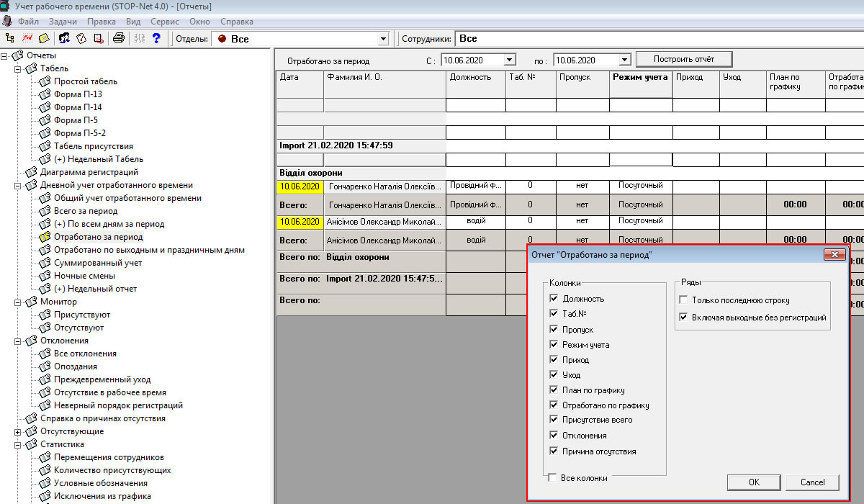Collapse the Монитор tree node

(18, 302)
